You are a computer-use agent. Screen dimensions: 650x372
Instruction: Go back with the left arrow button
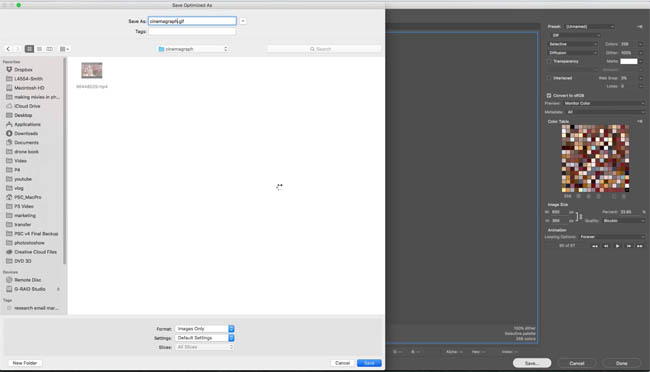pyautogui.click(x=8, y=49)
